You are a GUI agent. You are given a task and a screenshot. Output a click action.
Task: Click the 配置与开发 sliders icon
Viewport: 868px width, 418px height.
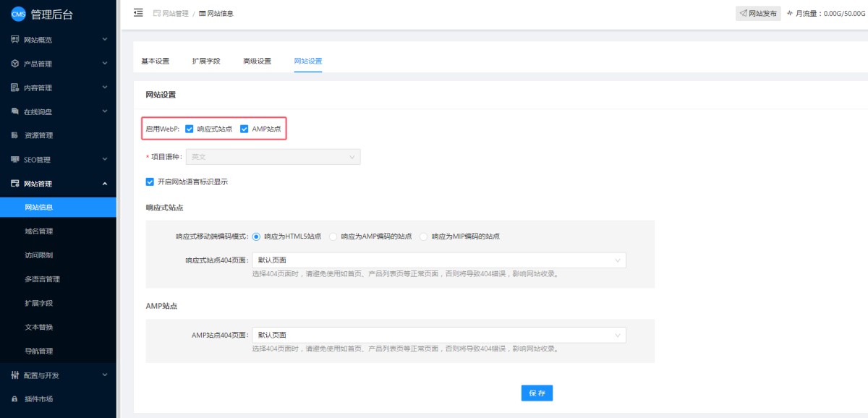[14, 375]
